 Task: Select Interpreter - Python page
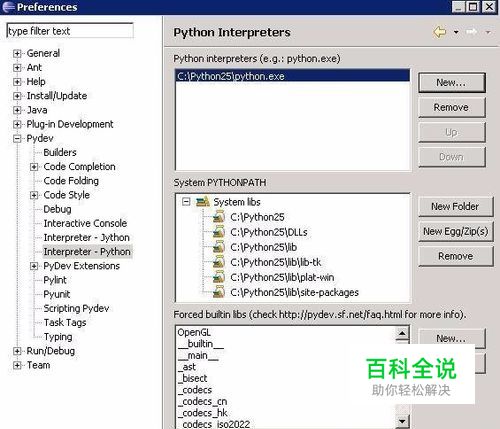tap(87, 251)
